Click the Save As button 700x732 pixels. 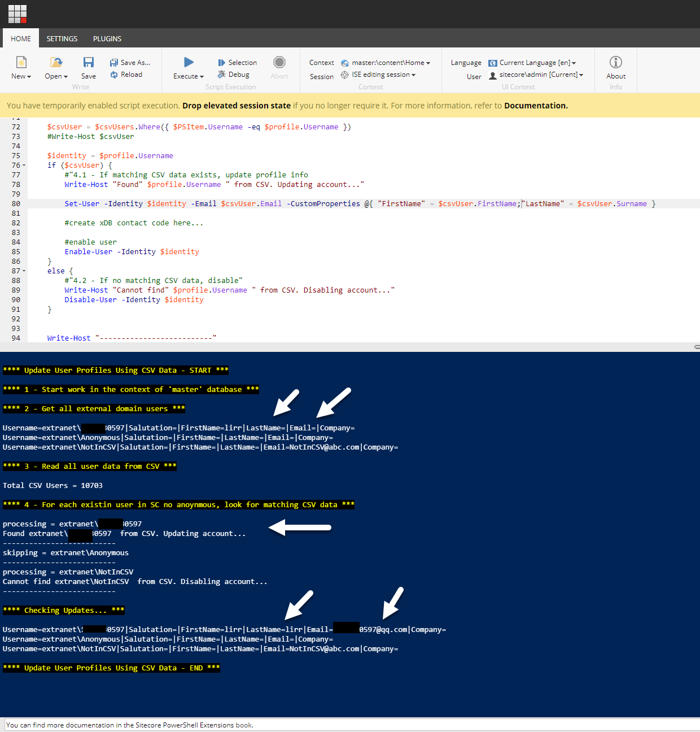[130, 63]
